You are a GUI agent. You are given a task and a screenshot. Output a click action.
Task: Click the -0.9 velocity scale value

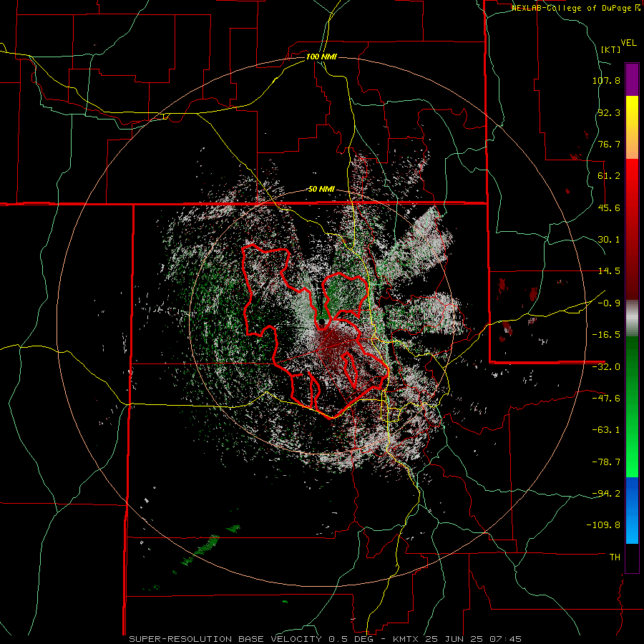[x=609, y=303]
